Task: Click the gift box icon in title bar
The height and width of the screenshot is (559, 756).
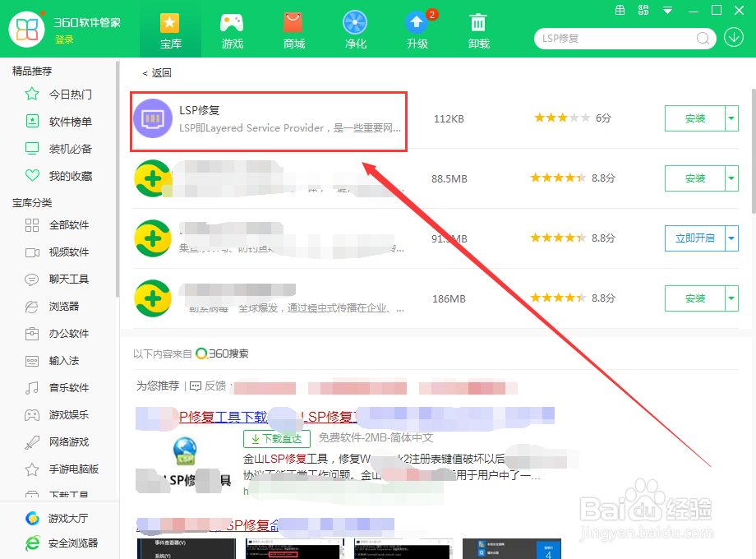Action: 620,10
